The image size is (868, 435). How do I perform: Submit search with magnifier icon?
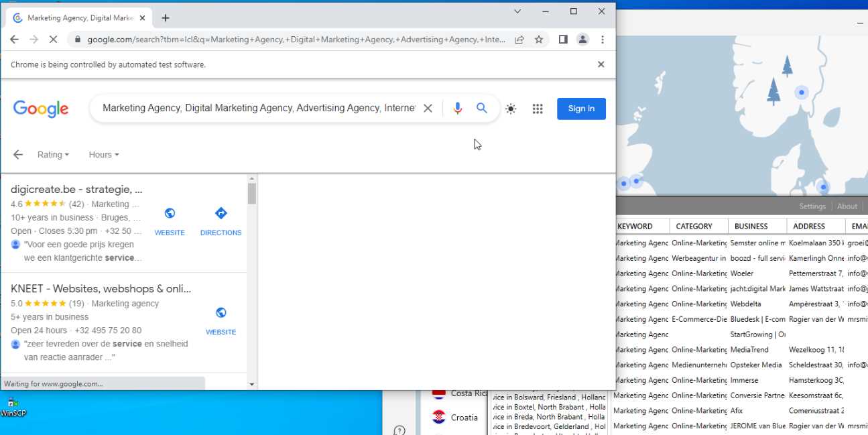tap(482, 108)
